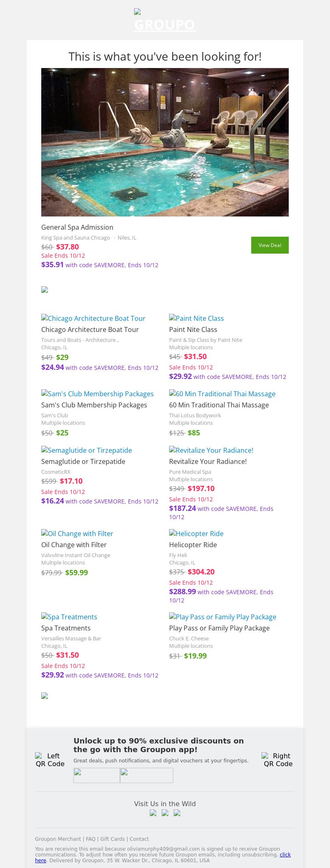This screenshot has height=868, width=330.
Task: Click the rightmost social icon under Visit Us
Action: 177,813
